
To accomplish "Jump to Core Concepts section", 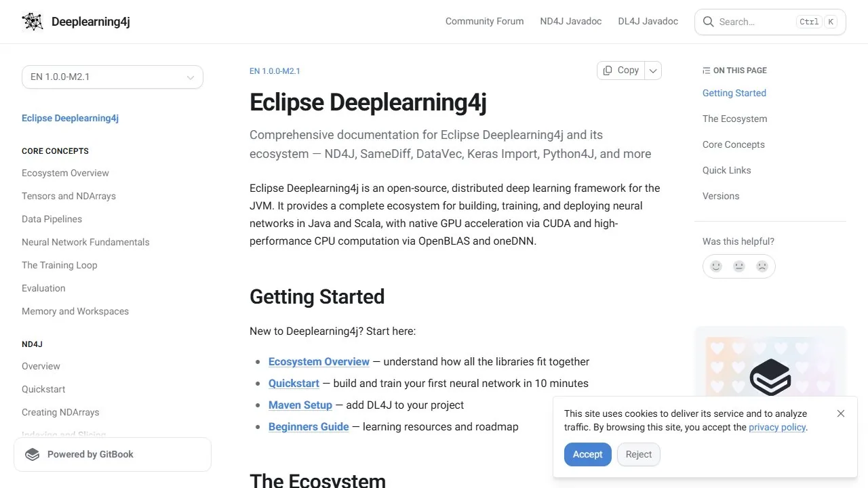I will click(734, 144).
